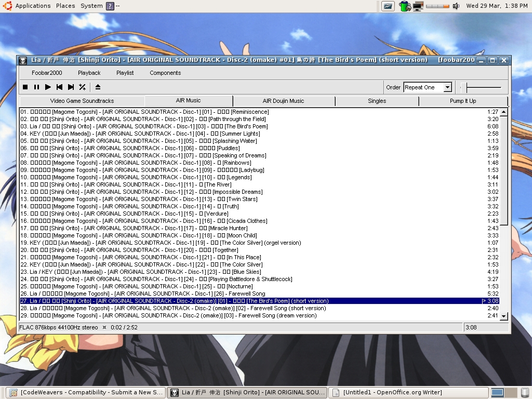Skip to next track icon
The width and height of the screenshot is (532, 399).
pyautogui.click(x=71, y=87)
